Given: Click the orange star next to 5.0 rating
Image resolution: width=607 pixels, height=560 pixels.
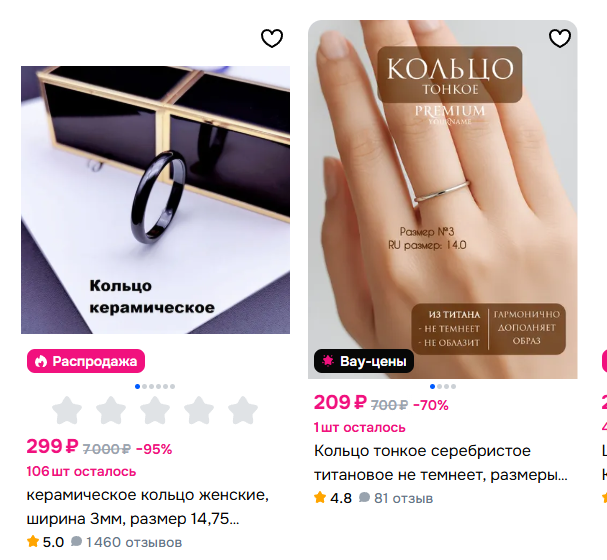Looking at the screenshot, I should [33, 541].
